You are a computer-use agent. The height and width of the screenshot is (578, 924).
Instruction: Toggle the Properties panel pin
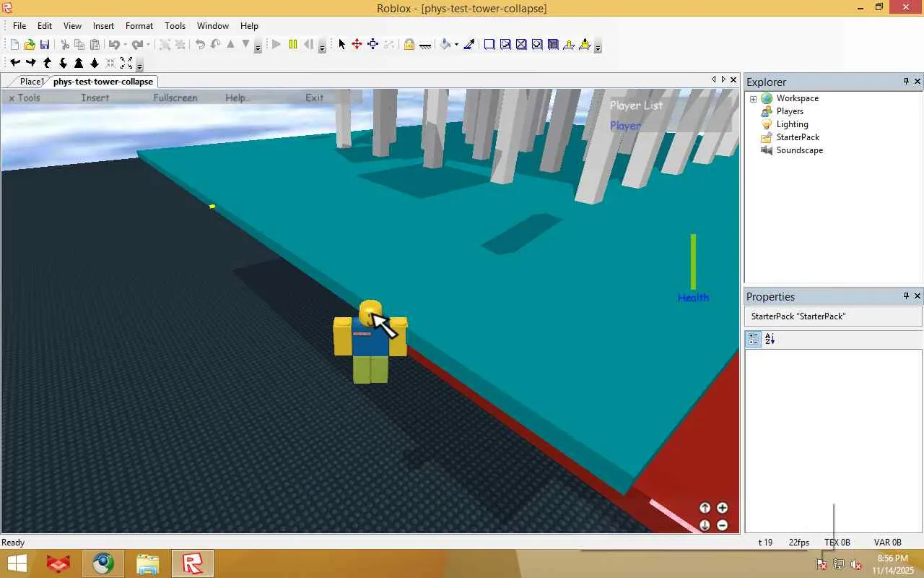(906, 296)
